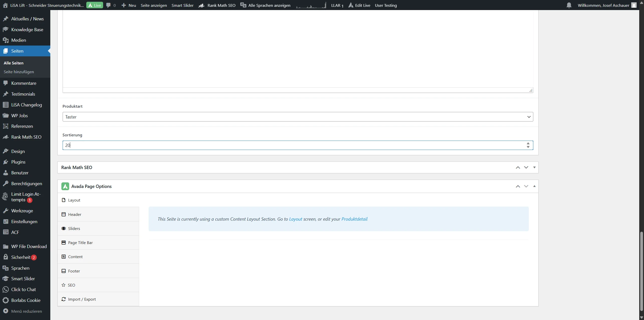
Task: Select Rank Math SEO in the sidebar
Action: [26, 137]
